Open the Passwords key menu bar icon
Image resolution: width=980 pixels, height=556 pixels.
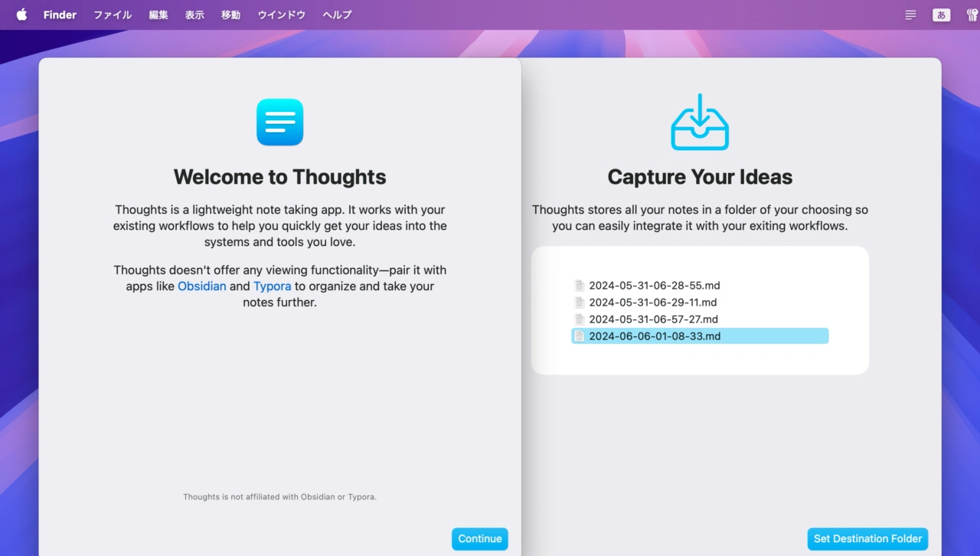[x=972, y=15]
